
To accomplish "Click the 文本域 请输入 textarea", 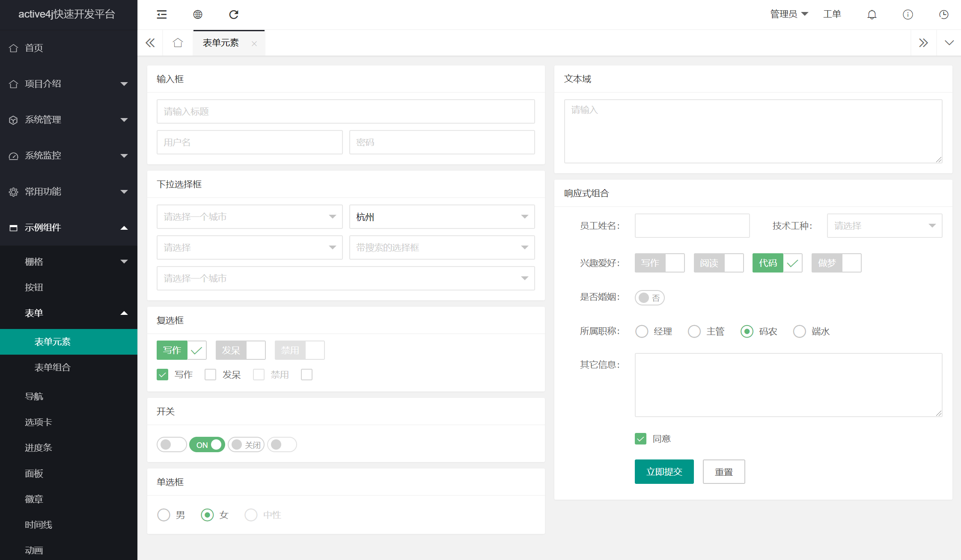I will click(753, 131).
